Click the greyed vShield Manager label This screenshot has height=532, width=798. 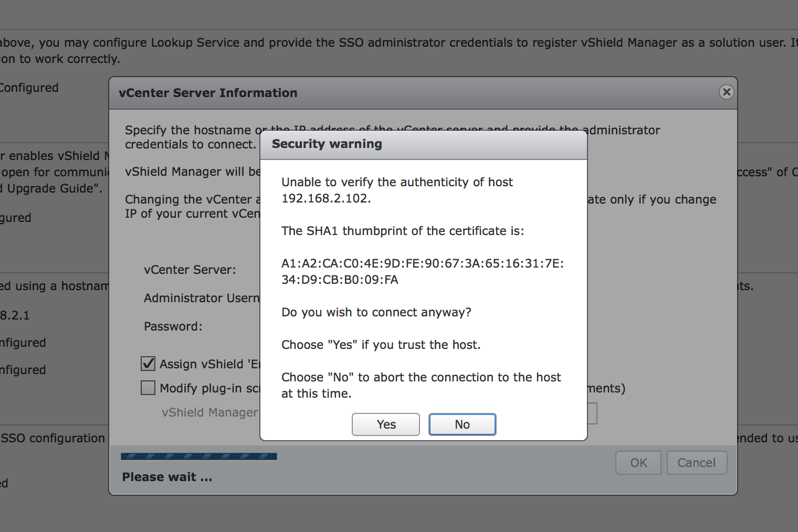click(x=209, y=412)
